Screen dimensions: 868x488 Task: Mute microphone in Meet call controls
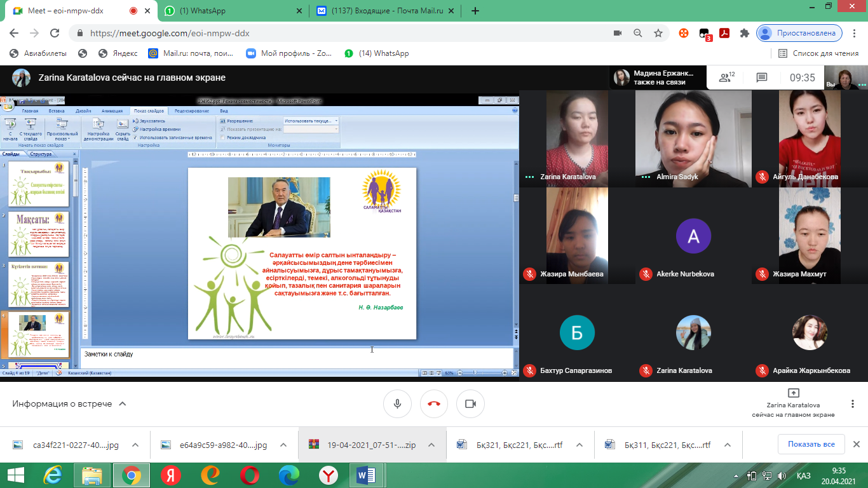point(397,404)
